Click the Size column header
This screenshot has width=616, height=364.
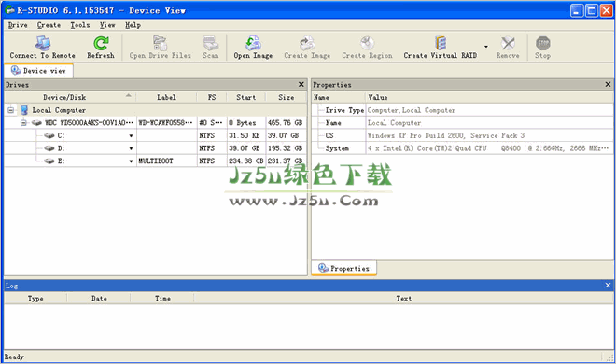click(x=286, y=97)
